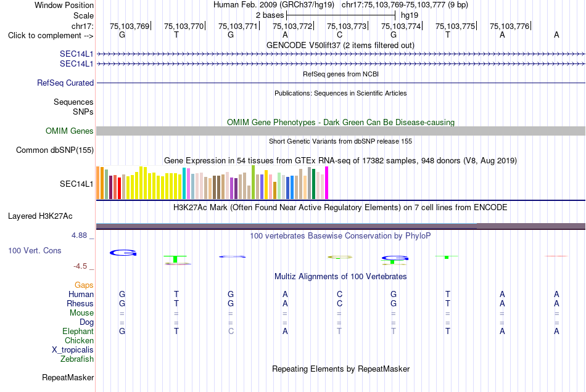Click the C base in the Human alignment row
Screen dimensions: 586x392
pyautogui.click(x=339, y=294)
